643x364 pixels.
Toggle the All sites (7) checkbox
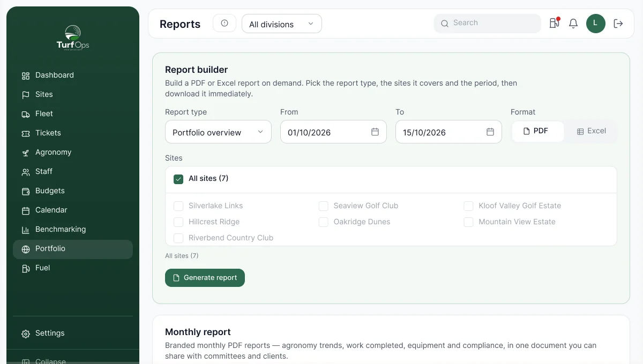coord(178,179)
